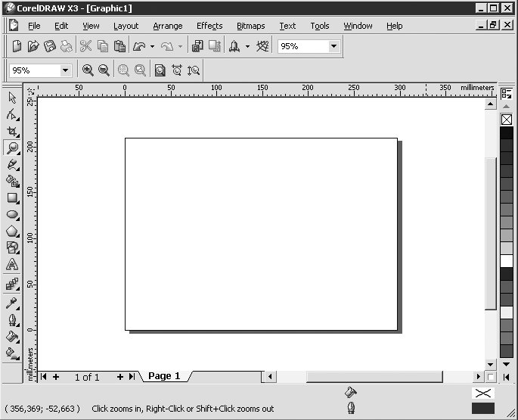The height and width of the screenshot is (420, 518).
Task: Click the horizontal scrollbar left arrow
Action: [270, 376]
